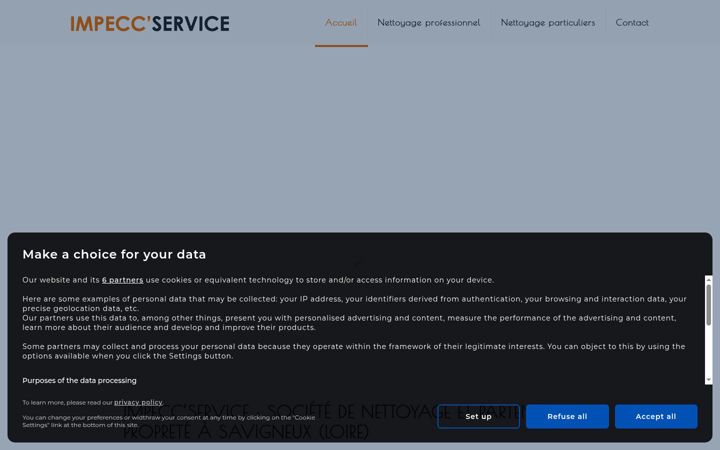
Task: Read the privacy policy link
Action: coord(138,402)
